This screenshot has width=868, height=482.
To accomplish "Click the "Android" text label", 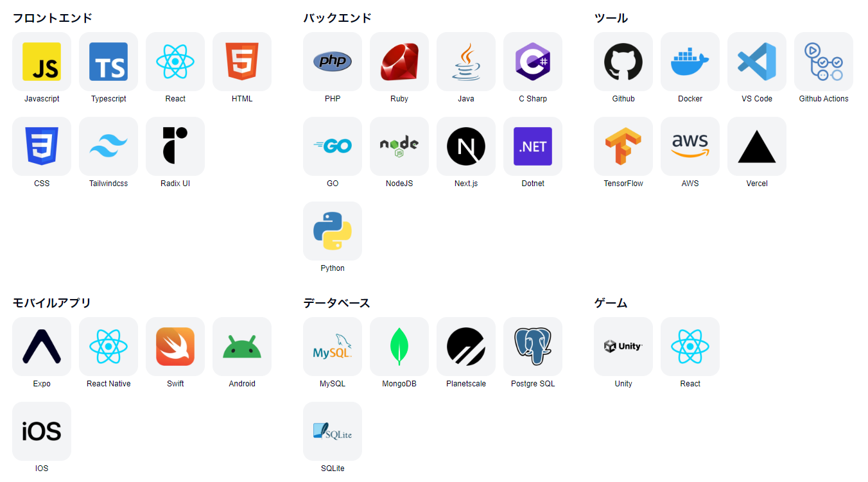I will pyautogui.click(x=242, y=384).
